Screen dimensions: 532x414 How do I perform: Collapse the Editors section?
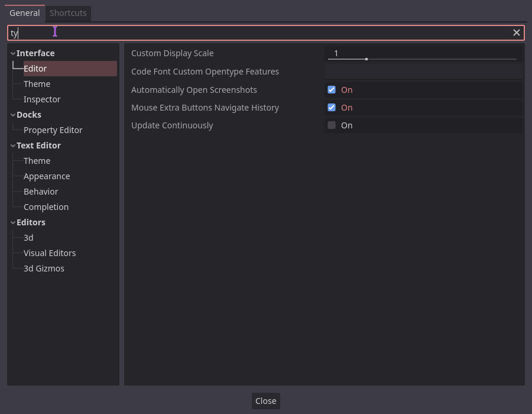12,222
